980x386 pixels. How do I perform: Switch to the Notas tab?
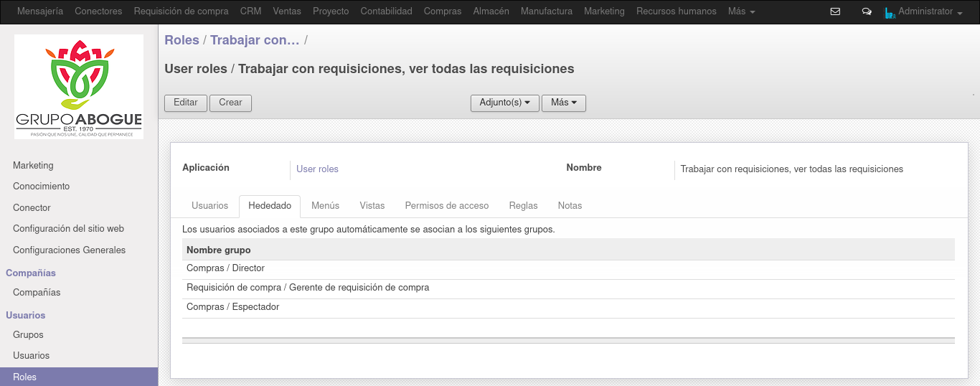pos(570,206)
